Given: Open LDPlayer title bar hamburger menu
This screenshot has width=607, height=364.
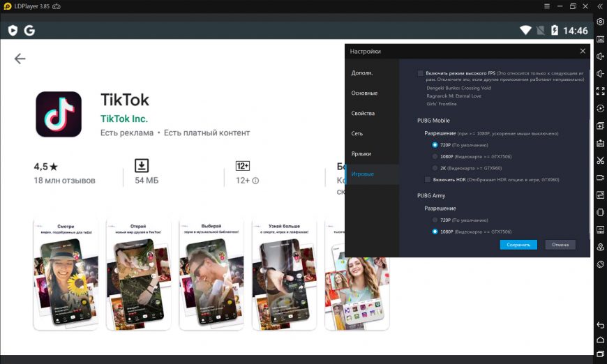Looking at the screenshot, I should click(x=555, y=6).
